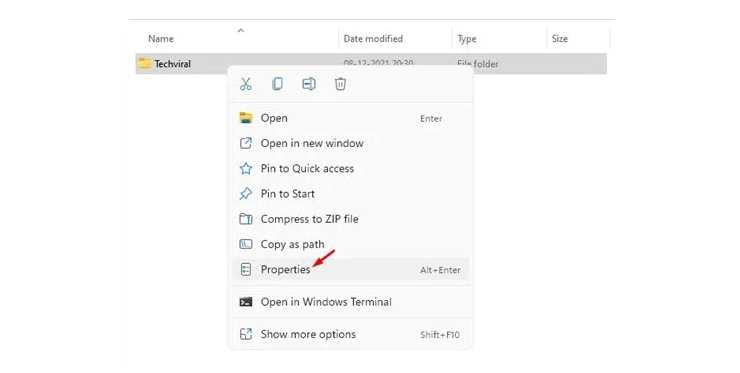Select the Techviral folder name
740x373 pixels.
click(173, 64)
